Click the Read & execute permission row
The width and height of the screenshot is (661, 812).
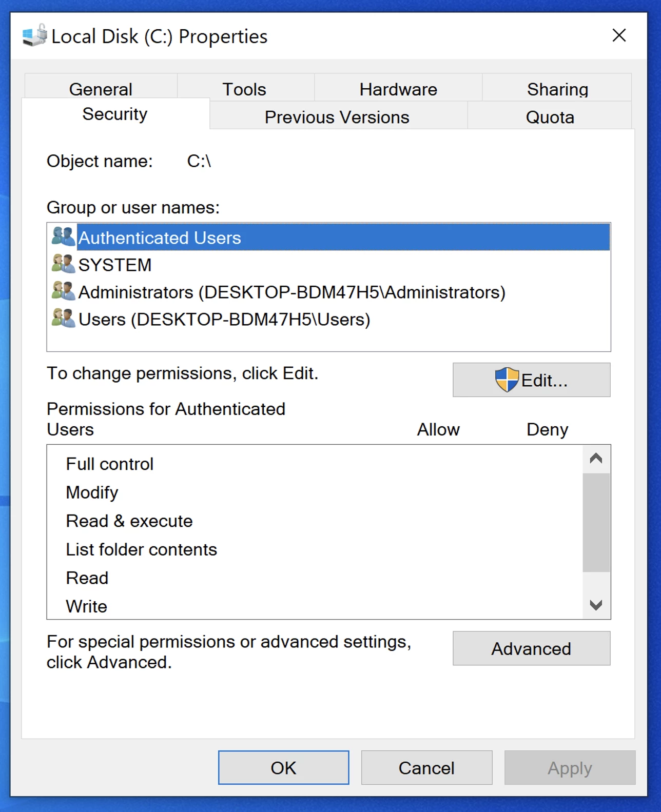click(315, 521)
